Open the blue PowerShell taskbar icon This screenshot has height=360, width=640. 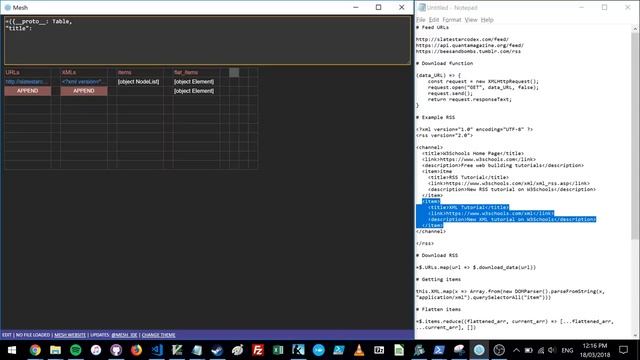click(439, 350)
